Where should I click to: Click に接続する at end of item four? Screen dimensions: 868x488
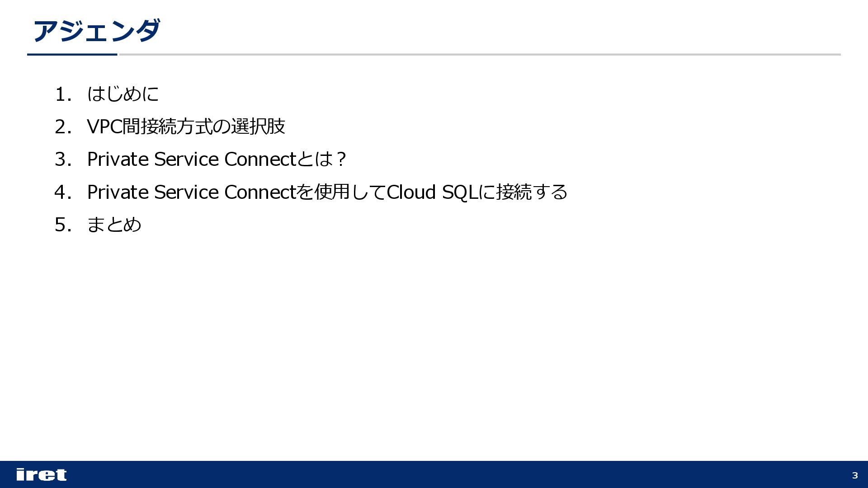(523, 192)
